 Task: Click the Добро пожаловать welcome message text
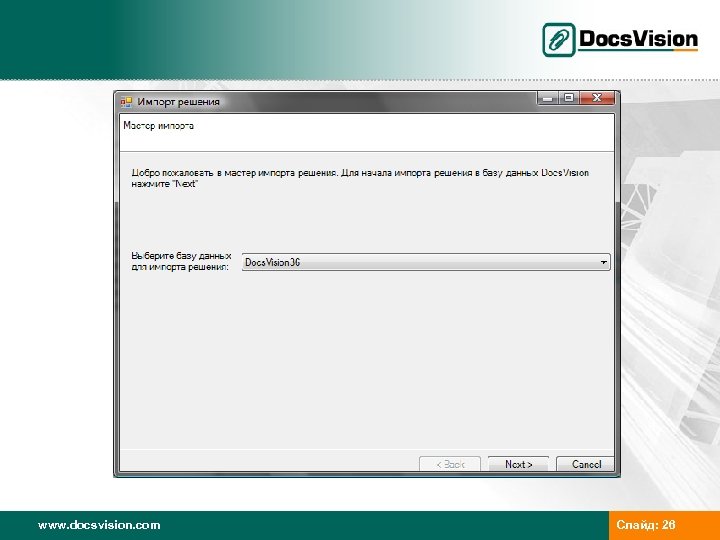360,178
